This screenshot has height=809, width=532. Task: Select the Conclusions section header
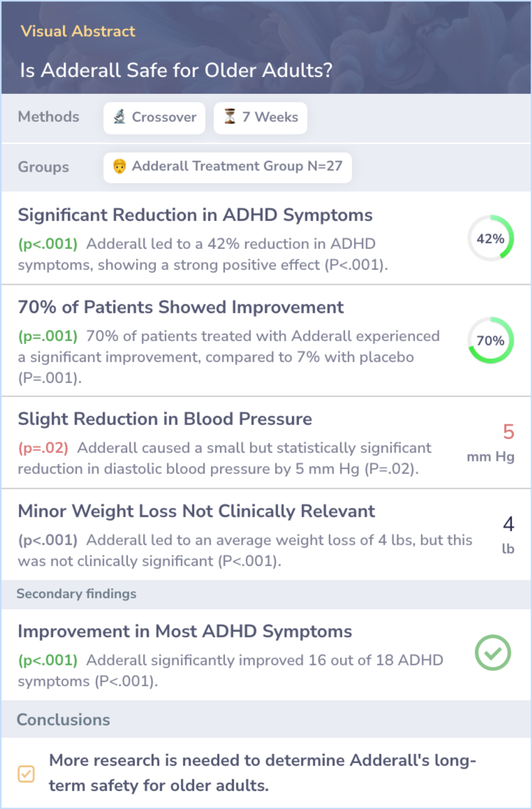pos(64,720)
